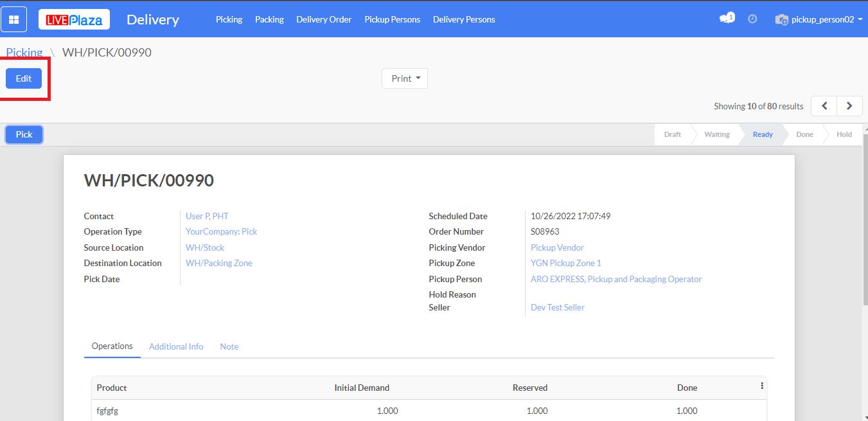Viewport: 868px width, 421px height.
Task: Open YGN Pickup Zone 1 link
Action: [566, 263]
